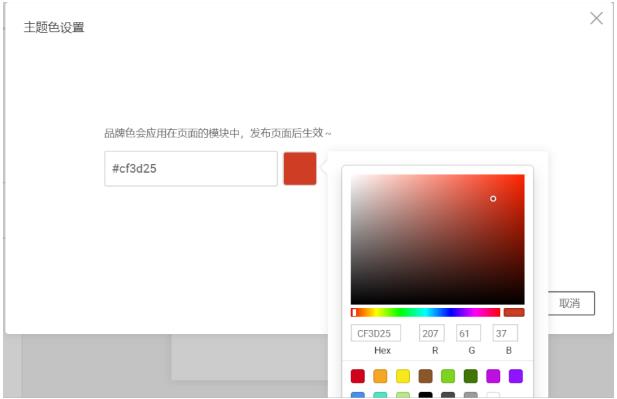The width and height of the screenshot is (617, 399).
Task: Select the red preset color swatch
Action: click(x=358, y=376)
